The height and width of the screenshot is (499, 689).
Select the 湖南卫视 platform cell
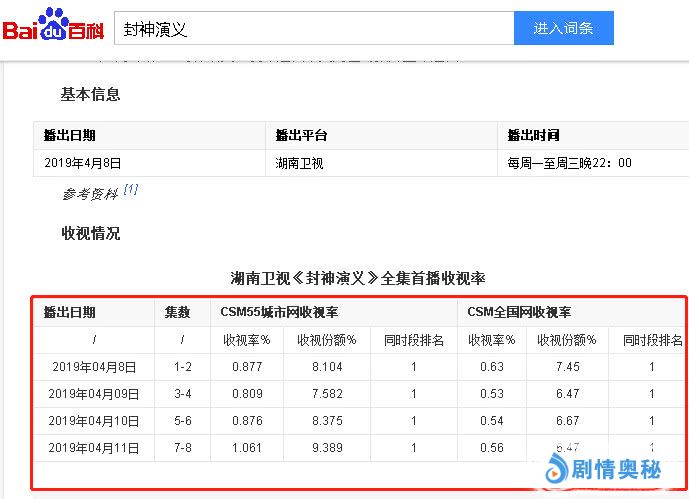coord(300,163)
